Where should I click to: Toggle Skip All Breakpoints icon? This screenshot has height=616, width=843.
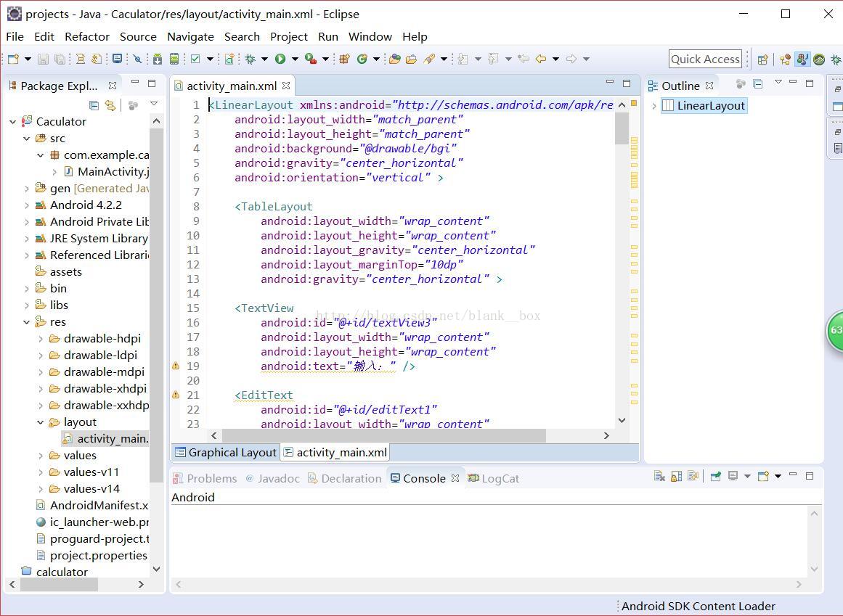(x=137, y=59)
